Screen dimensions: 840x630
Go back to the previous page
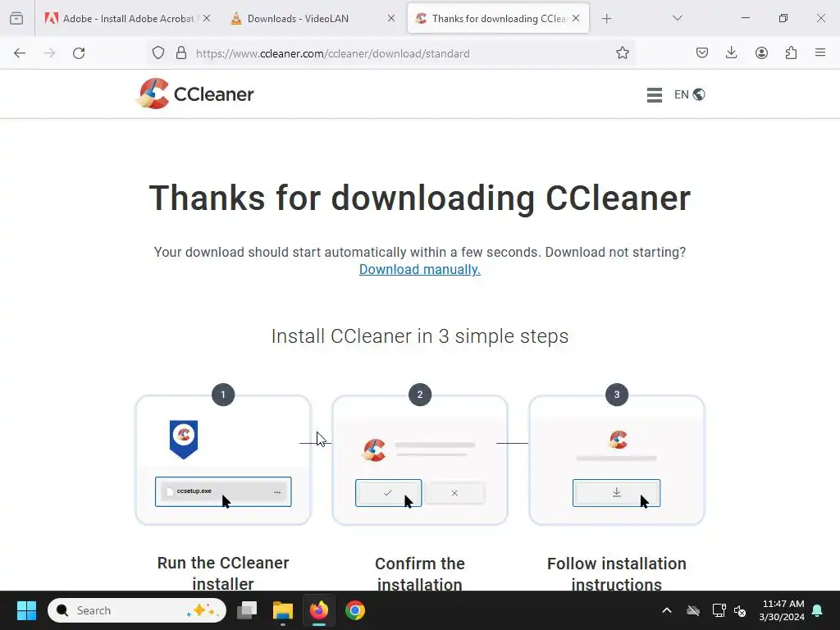(20, 53)
